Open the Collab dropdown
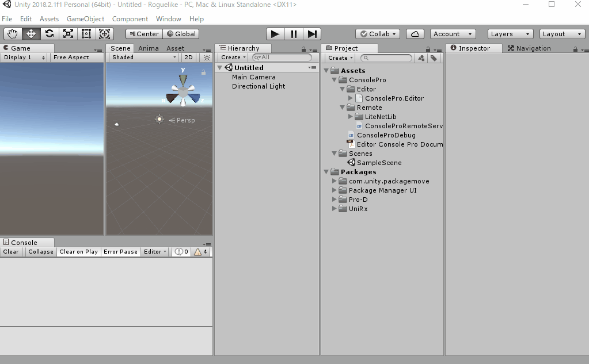 pyautogui.click(x=378, y=34)
